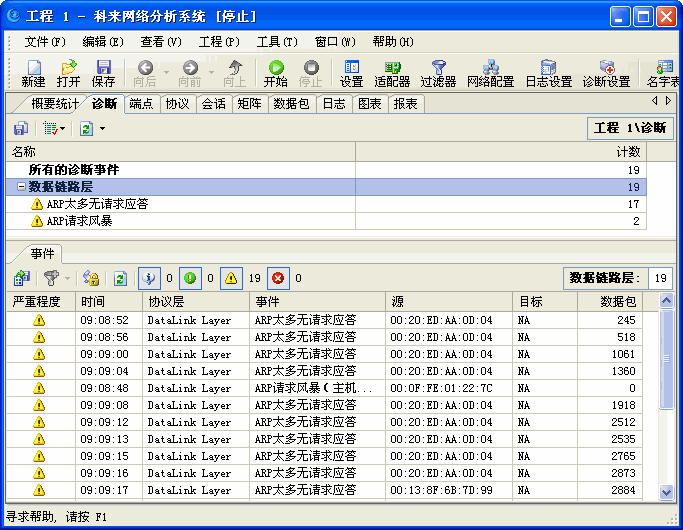Toggle the yellow warning severity filter
The image size is (683, 530).
[231, 278]
